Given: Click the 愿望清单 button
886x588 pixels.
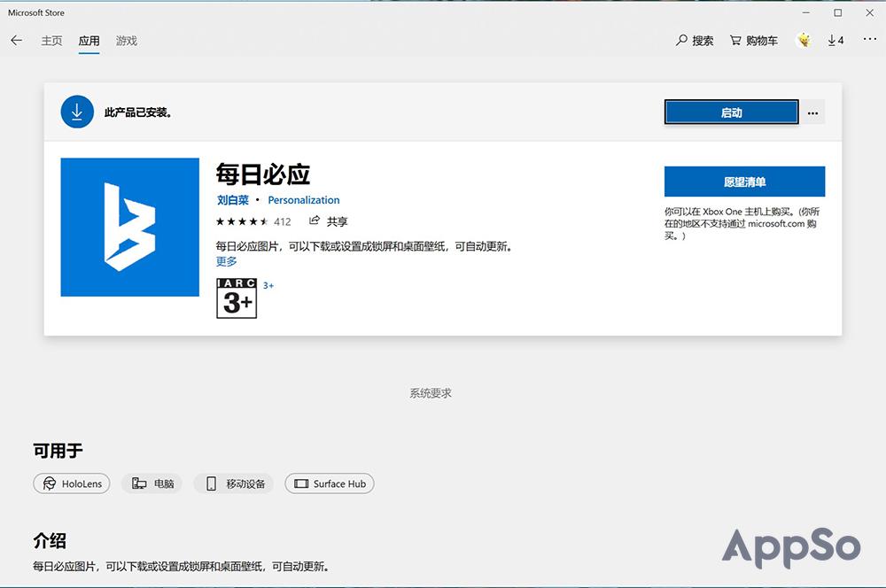Looking at the screenshot, I should click(x=744, y=182).
